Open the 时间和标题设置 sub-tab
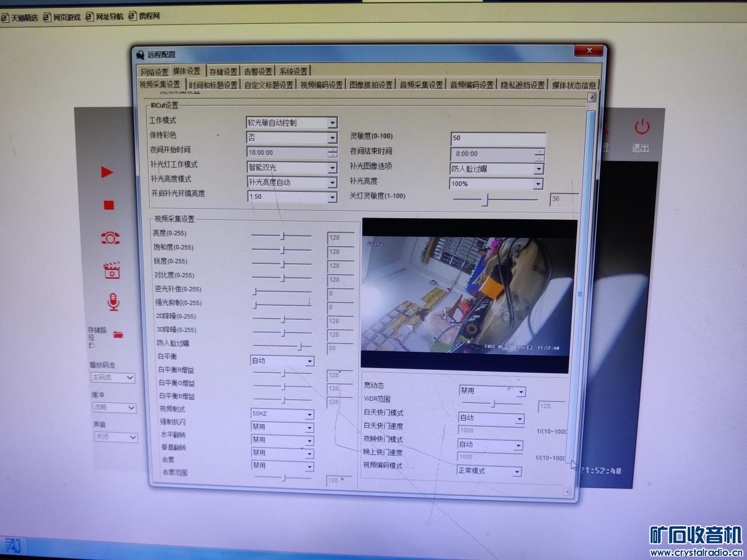This screenshot has width=747, height=560. click(213, 85)
